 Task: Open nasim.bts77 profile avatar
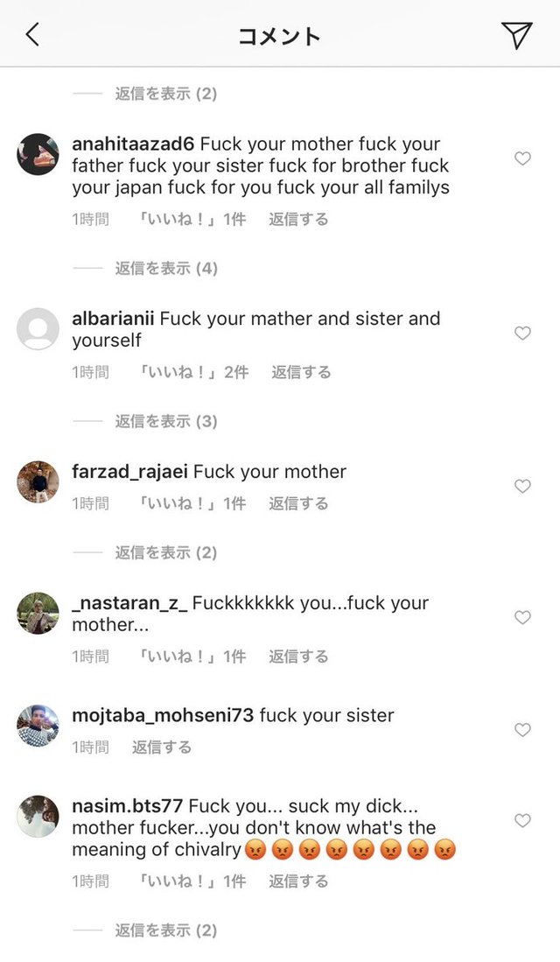(38, 816)
